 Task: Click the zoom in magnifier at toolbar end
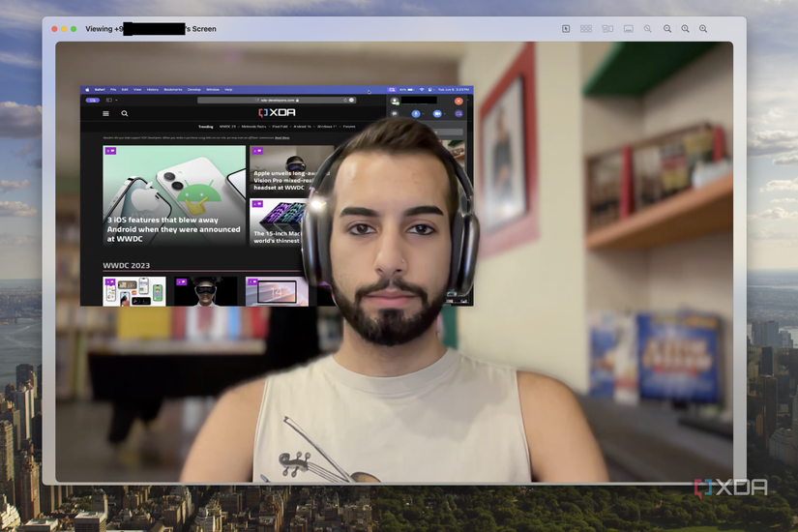(x=703, y=29)
